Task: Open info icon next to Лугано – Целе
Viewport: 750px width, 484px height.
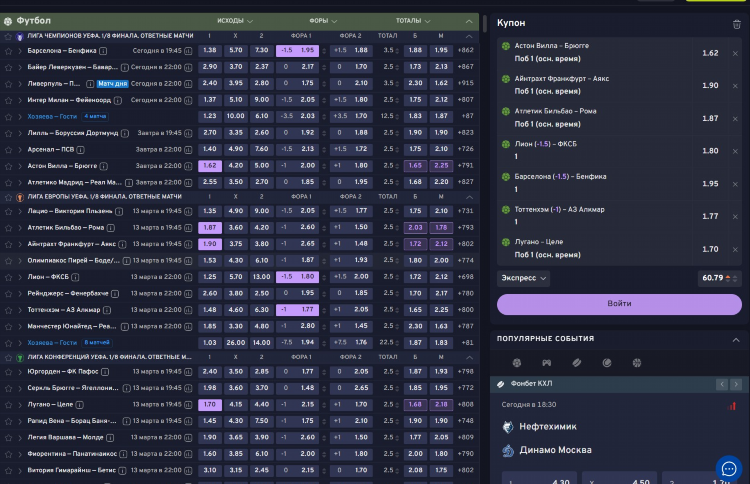Action: (x=79, y=405)
